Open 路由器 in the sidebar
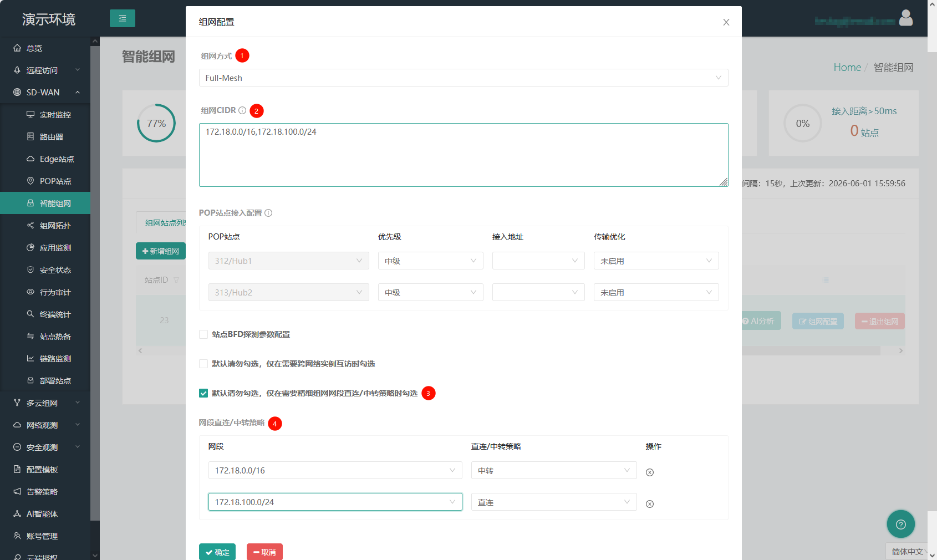This screenshot has height=560, width=937. [x=45, y=137]
